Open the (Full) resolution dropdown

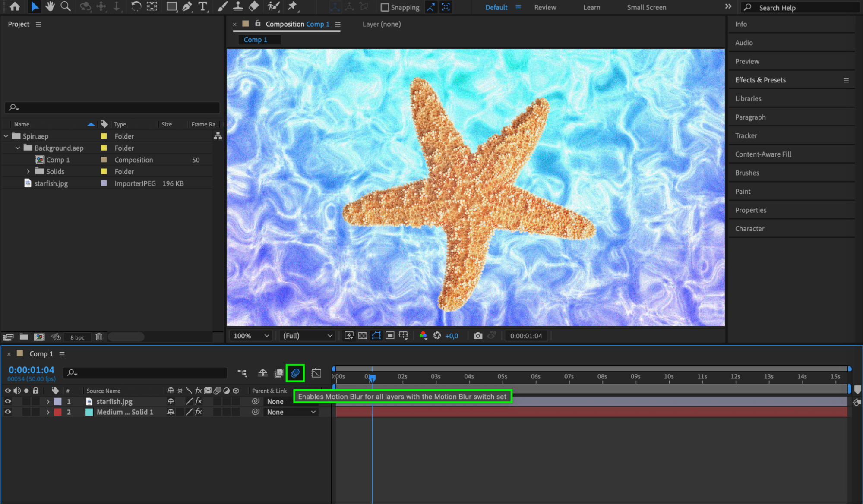(x=307, y=336)
